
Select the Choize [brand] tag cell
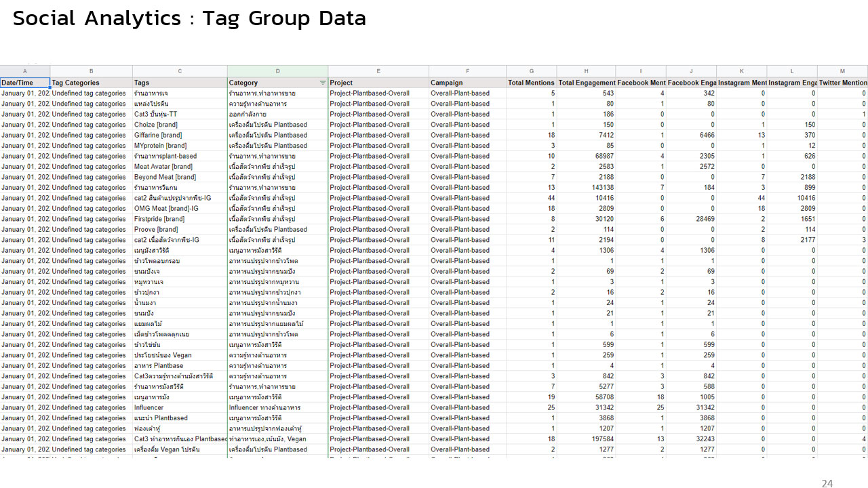point(180,125)
